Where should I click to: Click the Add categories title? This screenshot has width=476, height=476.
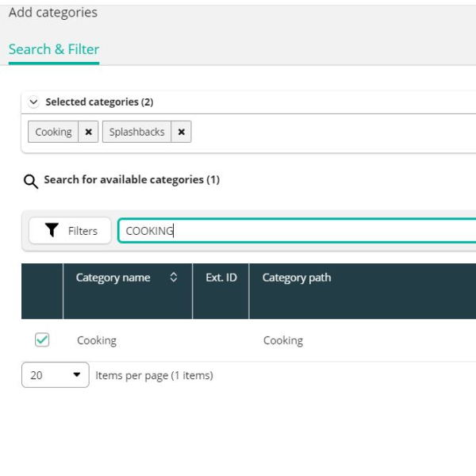coord(53,13)
